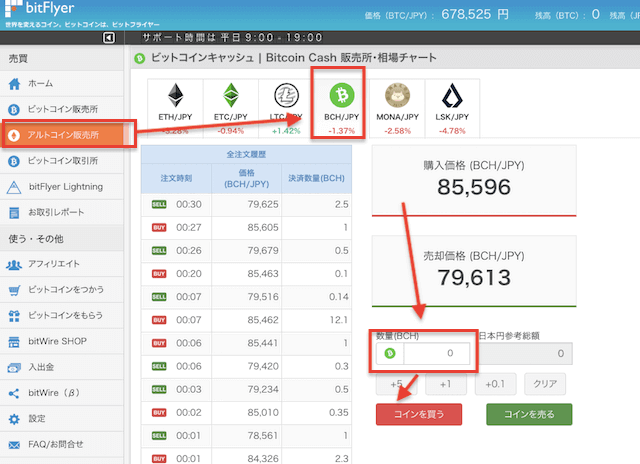The image size is (640, 464).
Task: Open bitWire SHOP menu item
Action: click(x=62, y=341)
